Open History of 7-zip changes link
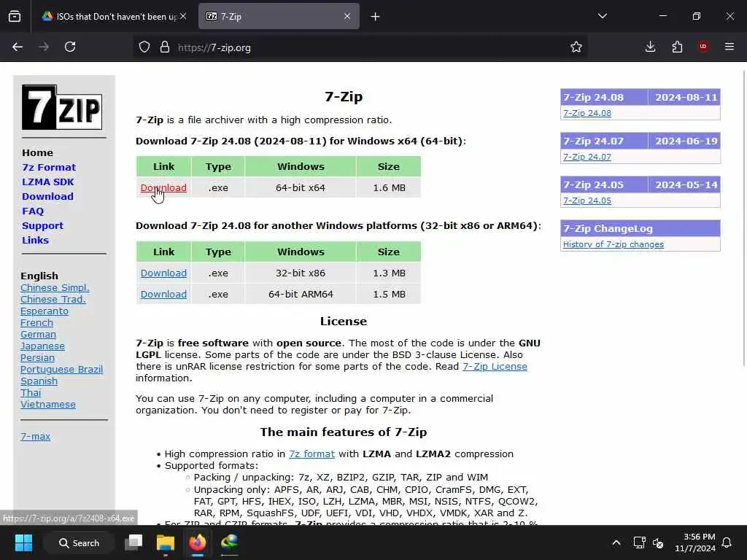 tap(613, 244)
